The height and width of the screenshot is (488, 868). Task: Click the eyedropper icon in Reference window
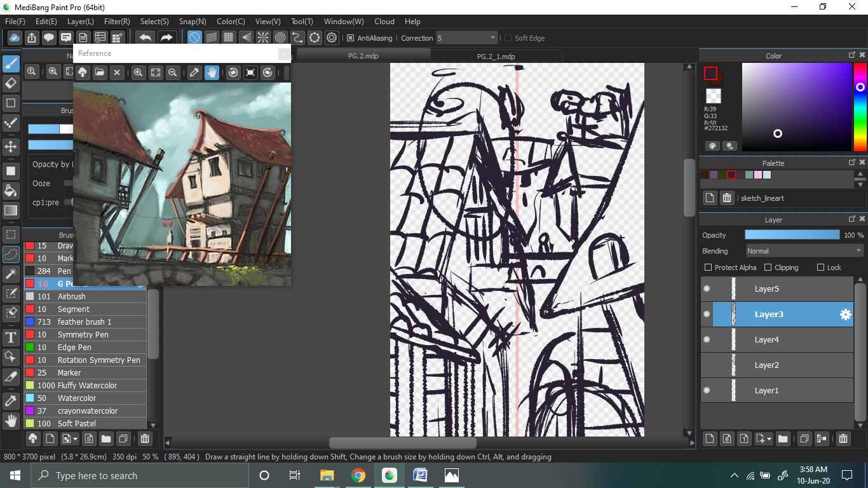194,72
